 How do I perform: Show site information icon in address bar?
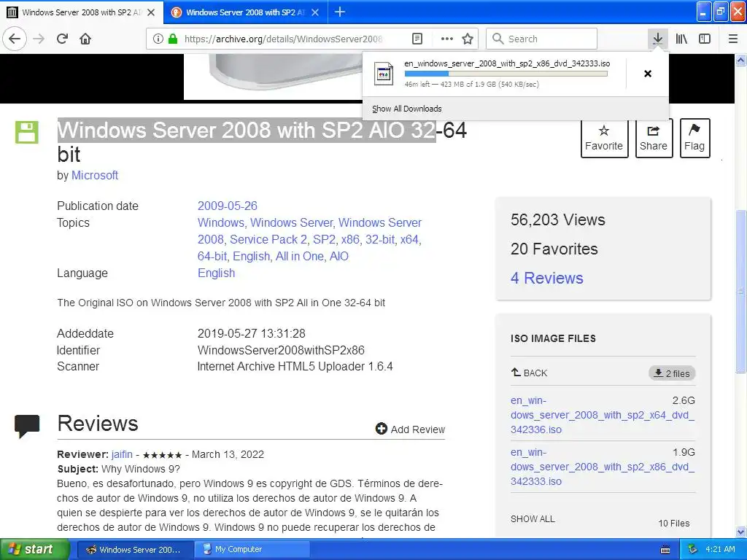(158, 39)
